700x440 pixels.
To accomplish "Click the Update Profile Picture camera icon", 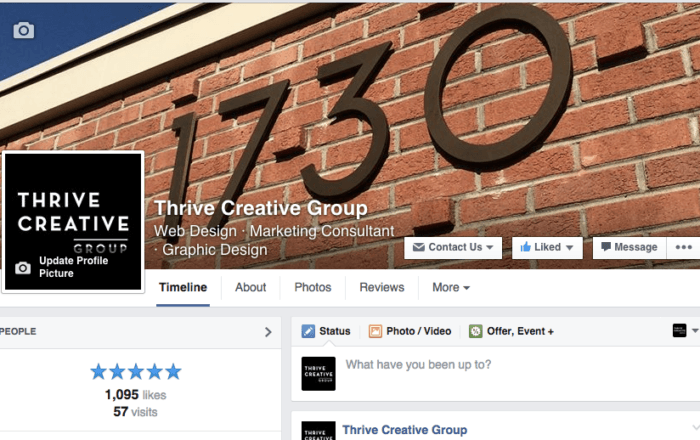I will click(23, 268).
